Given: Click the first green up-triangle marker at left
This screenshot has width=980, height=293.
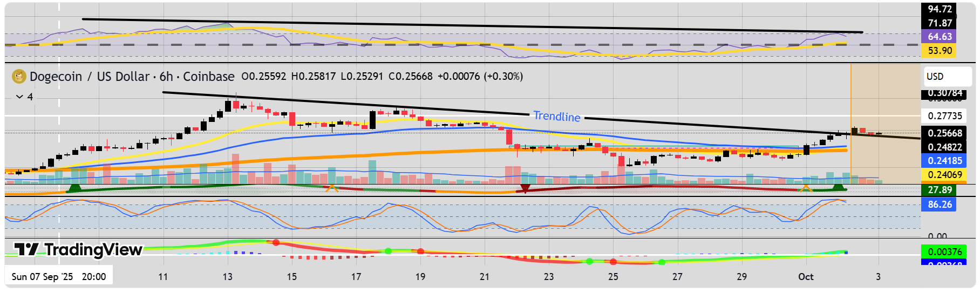Looking at the screenshot, I should pyautogui.click(x=74, y=188).
